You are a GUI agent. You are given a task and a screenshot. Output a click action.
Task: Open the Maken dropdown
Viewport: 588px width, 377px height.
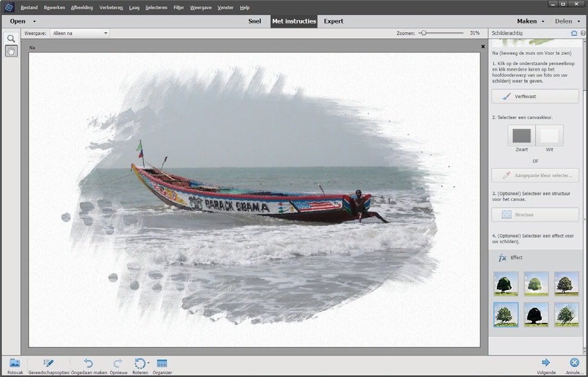click(x=529, y=20)
